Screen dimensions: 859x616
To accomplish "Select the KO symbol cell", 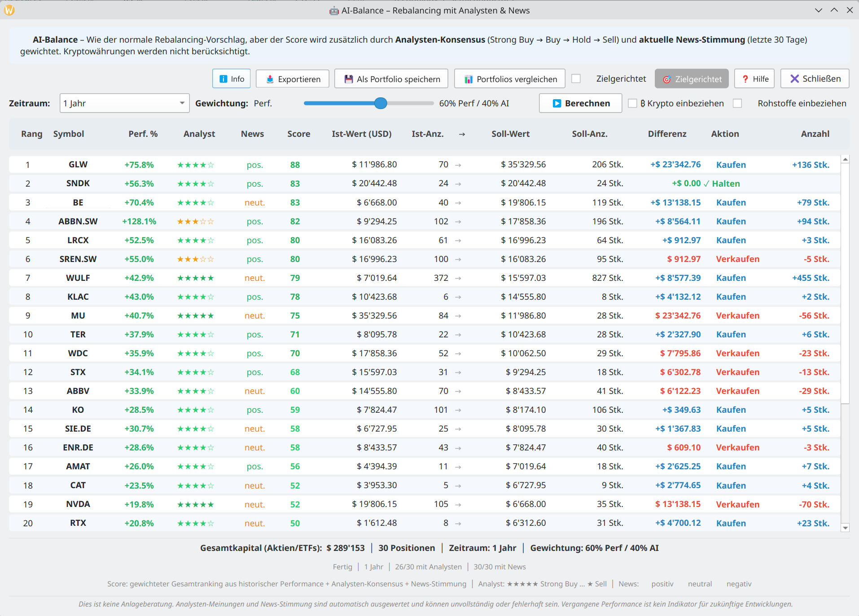I will [78, 410].
